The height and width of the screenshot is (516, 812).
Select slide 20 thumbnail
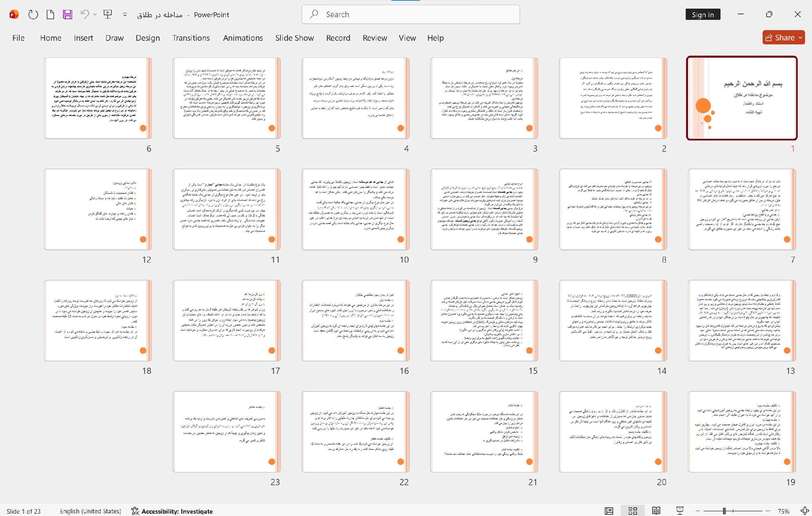613,432
